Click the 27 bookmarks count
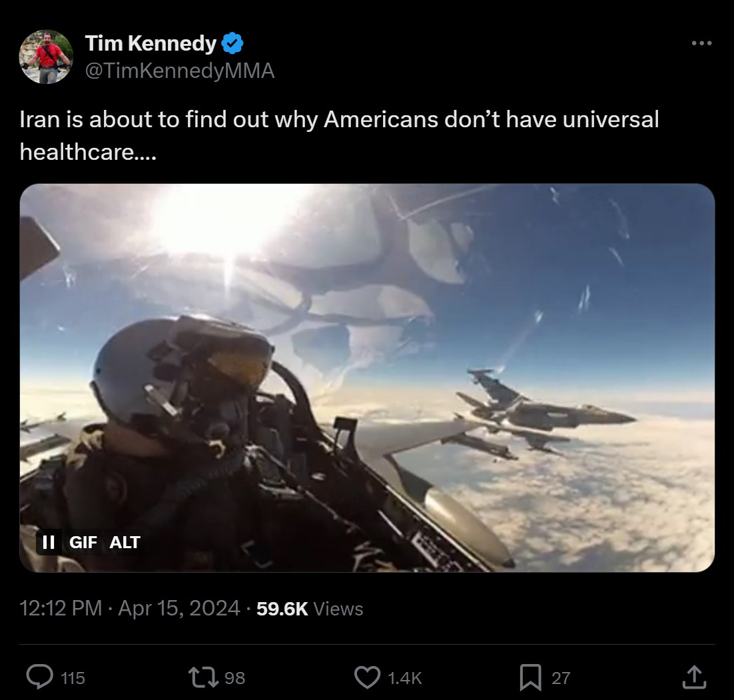 click(561, 678)
